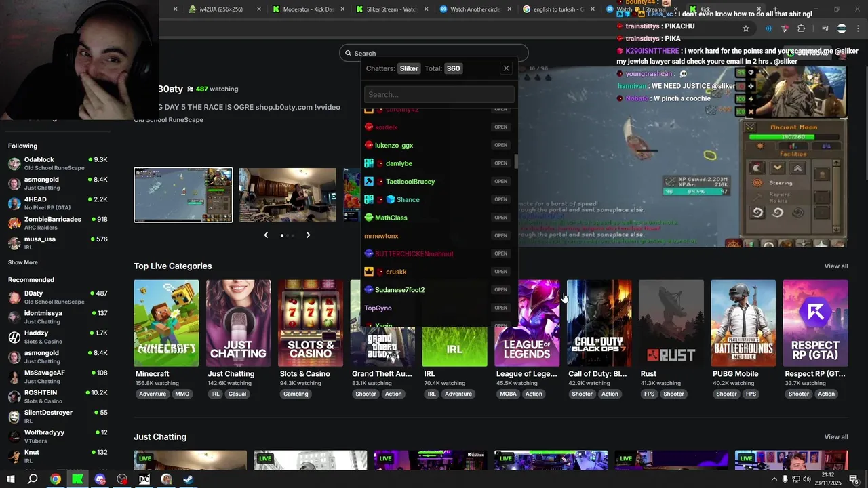Switch to 'english to turkish' Google tab
Image resolution: width=868 pixels, height=488 pixels.
558,9
